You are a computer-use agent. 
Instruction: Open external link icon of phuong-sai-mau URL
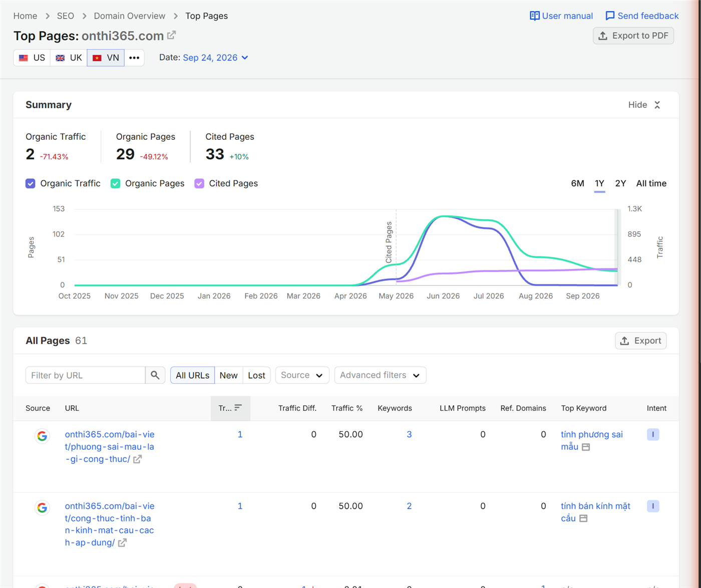[138, 459]
